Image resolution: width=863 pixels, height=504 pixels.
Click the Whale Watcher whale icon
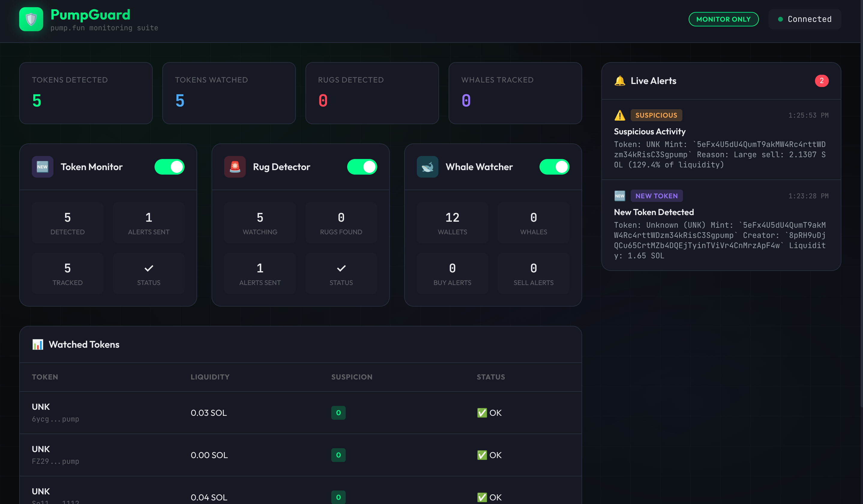[x=427, y=167]
